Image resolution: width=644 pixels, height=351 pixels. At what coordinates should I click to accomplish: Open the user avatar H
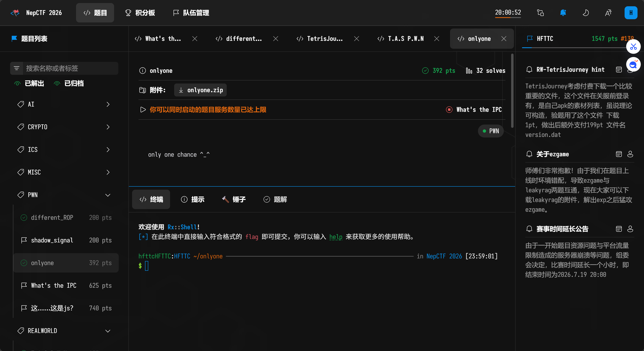pyautogui.click(x=631, y=13)
